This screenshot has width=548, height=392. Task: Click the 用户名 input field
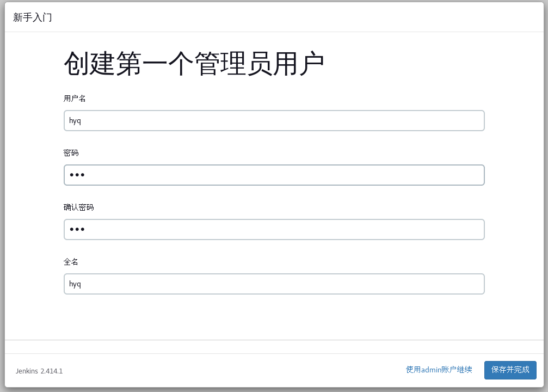(x=274, y=121)
